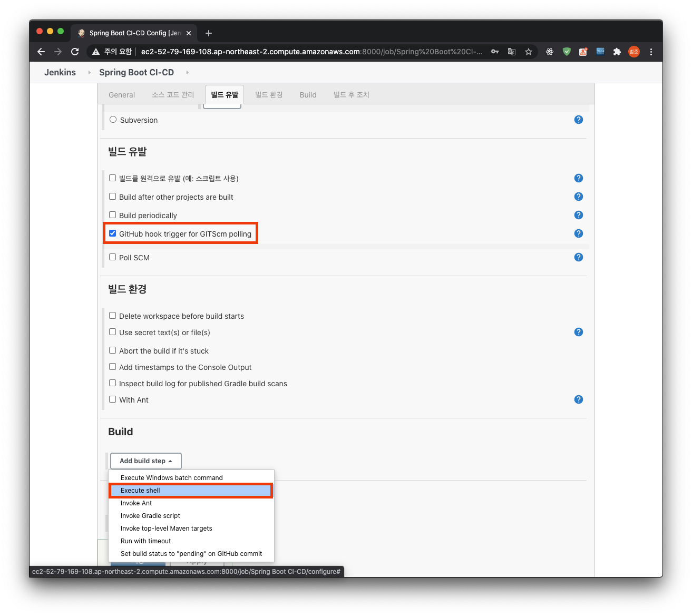Click the not-secure warning icon
This screenshot has width=692, height=616.
point(96,52)
